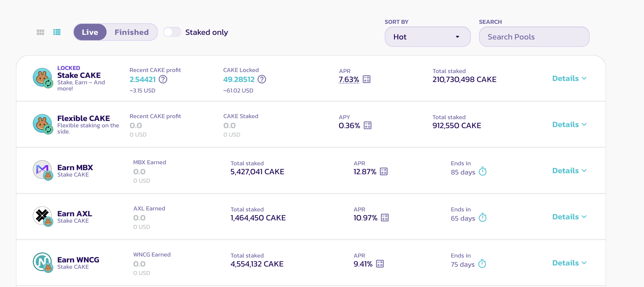
Task: Switch to card grid view
Action: (x=40, y=32)
